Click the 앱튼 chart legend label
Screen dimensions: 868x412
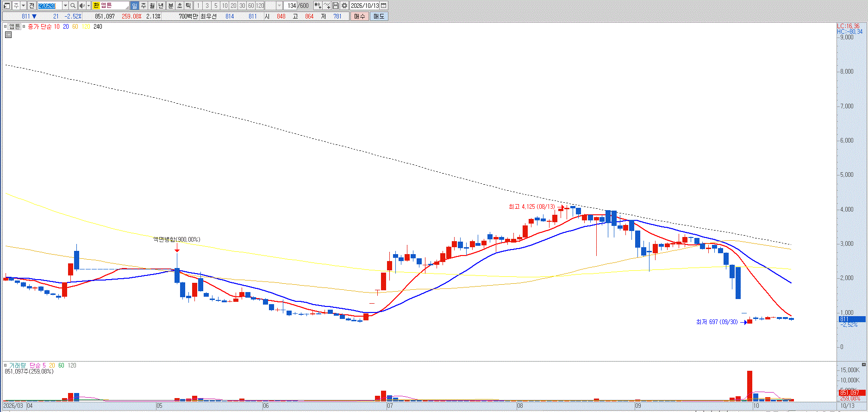pos(14,26)
